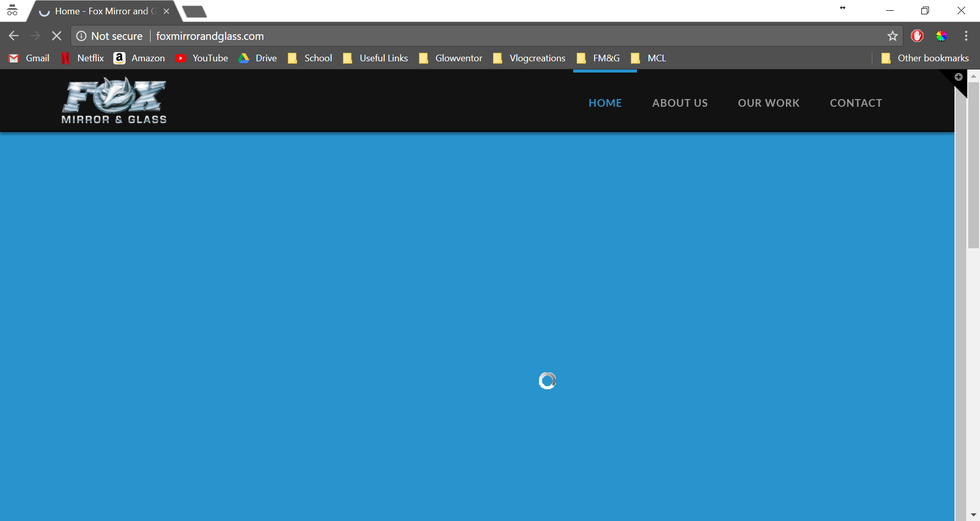980x521 pixels.
Task: Expand the Other bookmarks folder
Action: 925,58
